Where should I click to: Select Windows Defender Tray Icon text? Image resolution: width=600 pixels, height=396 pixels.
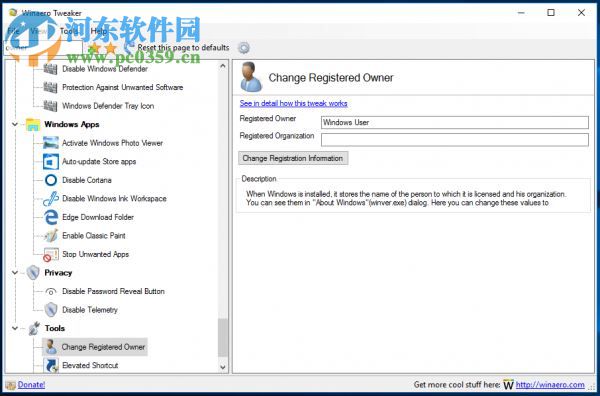[108, 106]
